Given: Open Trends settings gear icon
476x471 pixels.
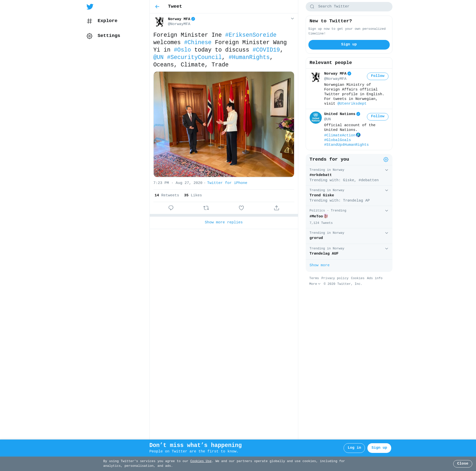Looking at the screenshot, I should coord(386,160).
